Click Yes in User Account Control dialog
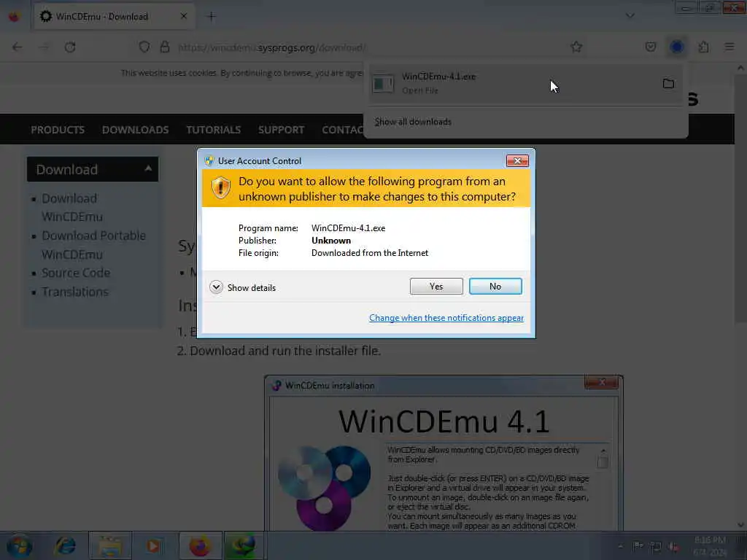747x560 pixels. tap(436, 286)
